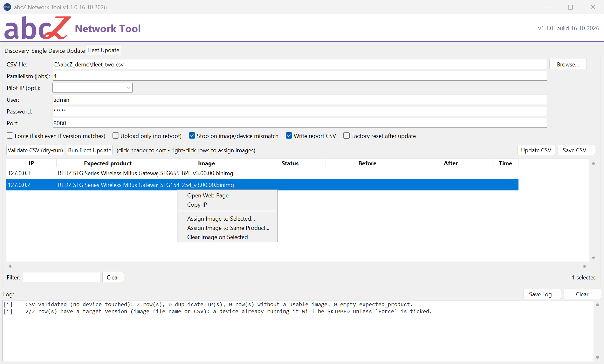Sort by the Time column header
Image resolution: width=604 pixels, height=364 pixels.
(505, 163)
